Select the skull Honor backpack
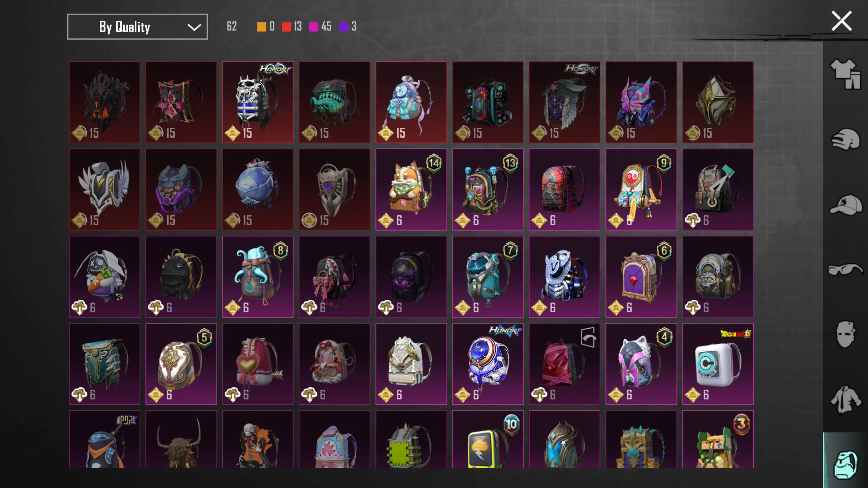868x488 pixels. pos(258,102)
